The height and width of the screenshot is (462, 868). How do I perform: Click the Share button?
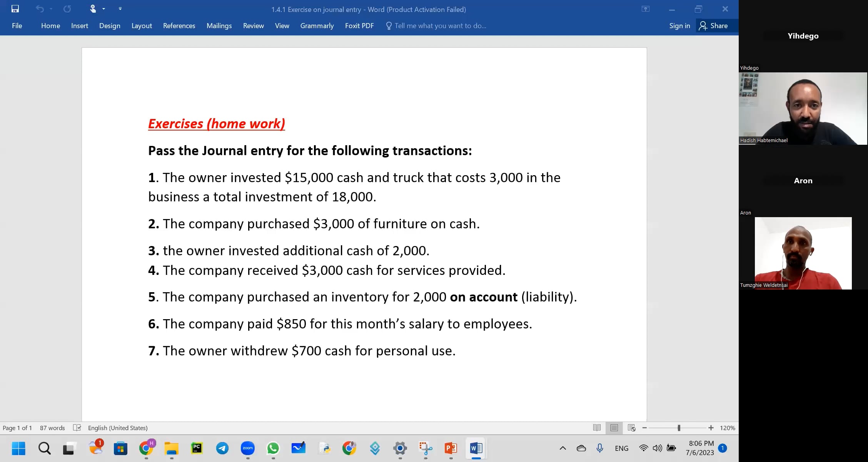[x=714, y=26]
